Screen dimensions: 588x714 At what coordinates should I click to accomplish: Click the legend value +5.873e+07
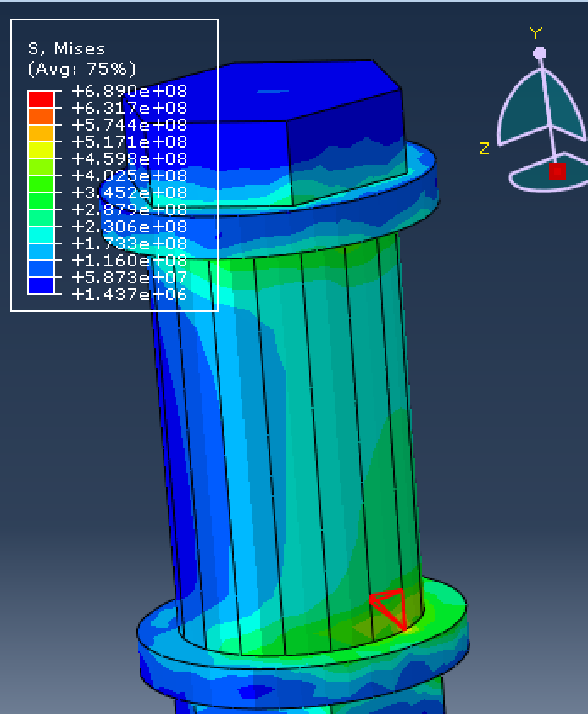130,277
